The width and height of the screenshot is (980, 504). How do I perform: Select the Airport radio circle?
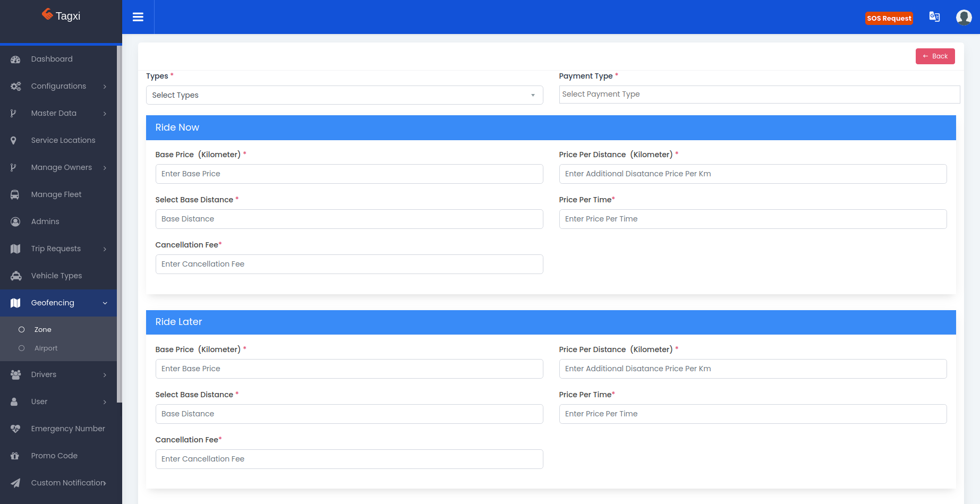(22, 348)
